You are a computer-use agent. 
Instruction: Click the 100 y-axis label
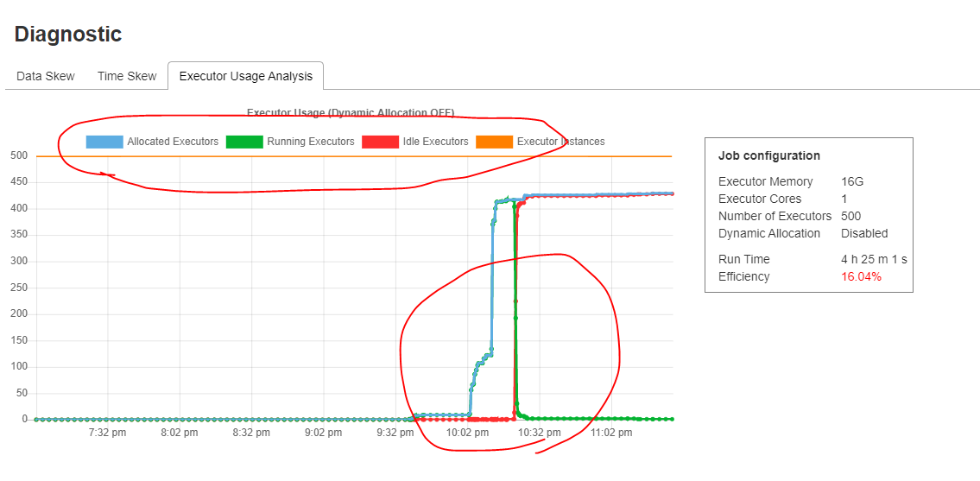click(x=18, y=366)
